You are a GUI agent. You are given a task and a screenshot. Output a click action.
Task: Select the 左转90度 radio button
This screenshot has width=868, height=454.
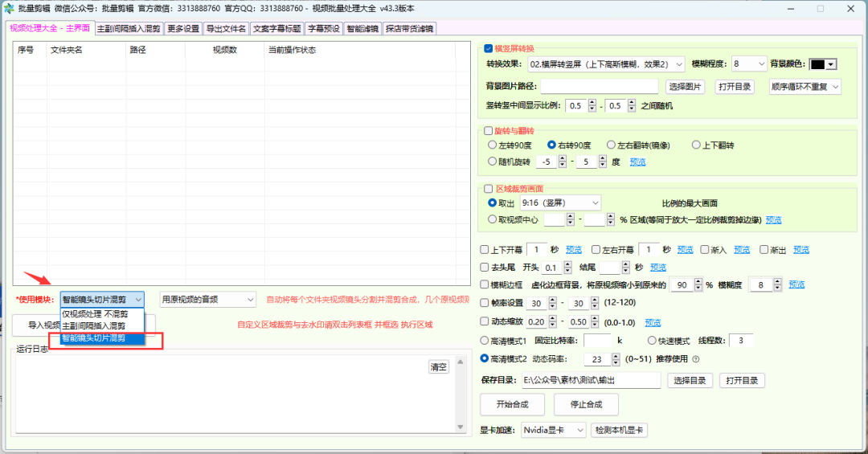[x=493, y=145]
